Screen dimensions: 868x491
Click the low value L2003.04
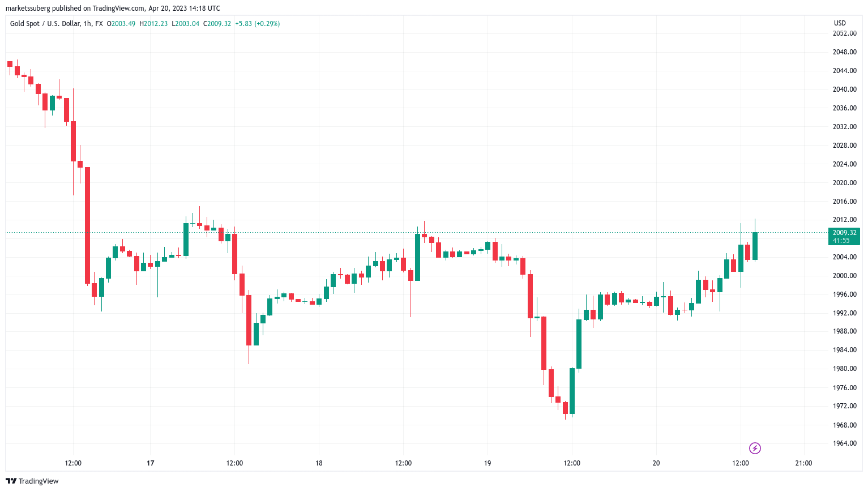point(186,24)
